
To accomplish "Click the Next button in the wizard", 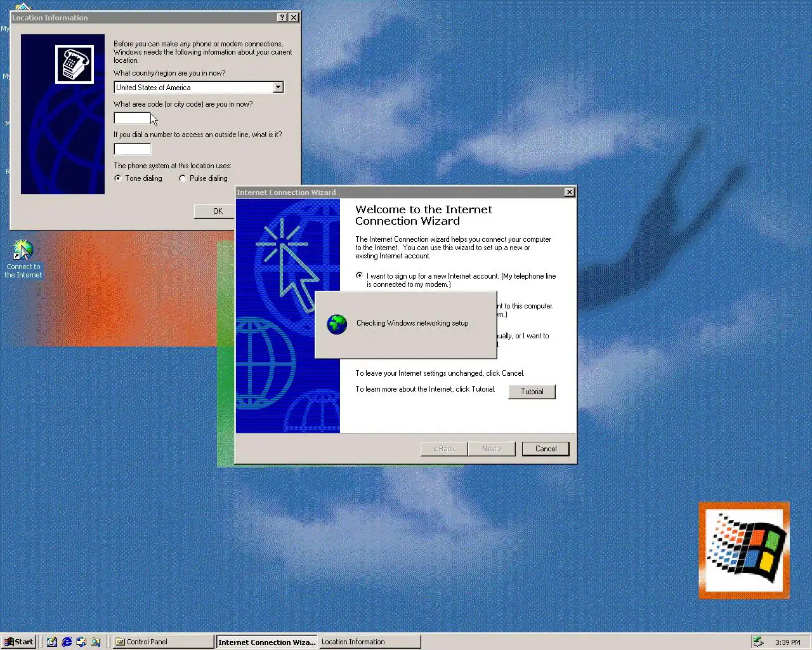I will point(492,449).
